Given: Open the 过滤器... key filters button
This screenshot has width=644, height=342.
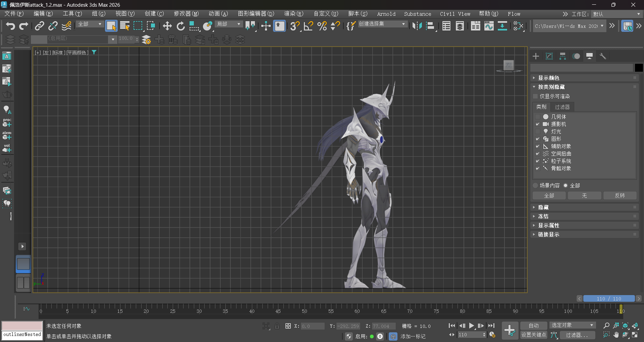Looking at the screenshot, I should click(x=577, y=335).
